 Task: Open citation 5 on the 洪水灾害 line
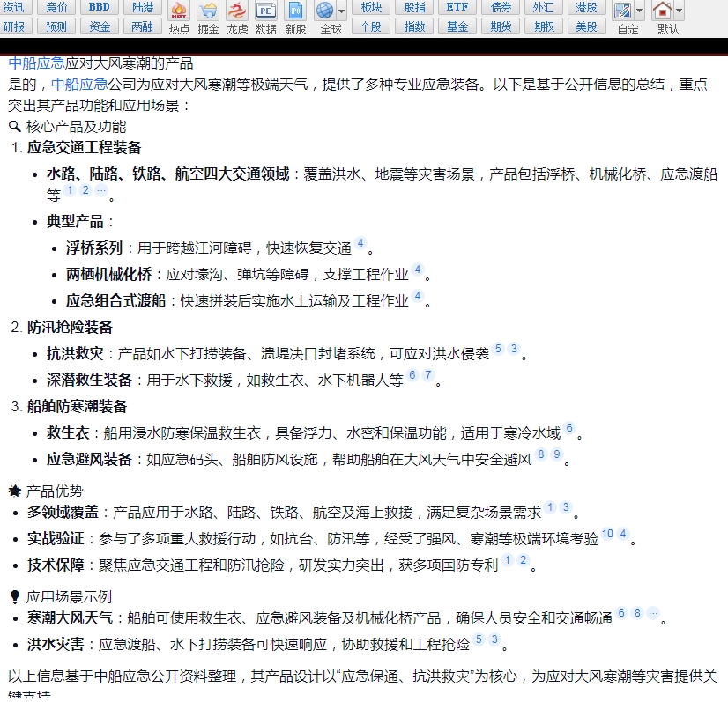pos(479,639)
